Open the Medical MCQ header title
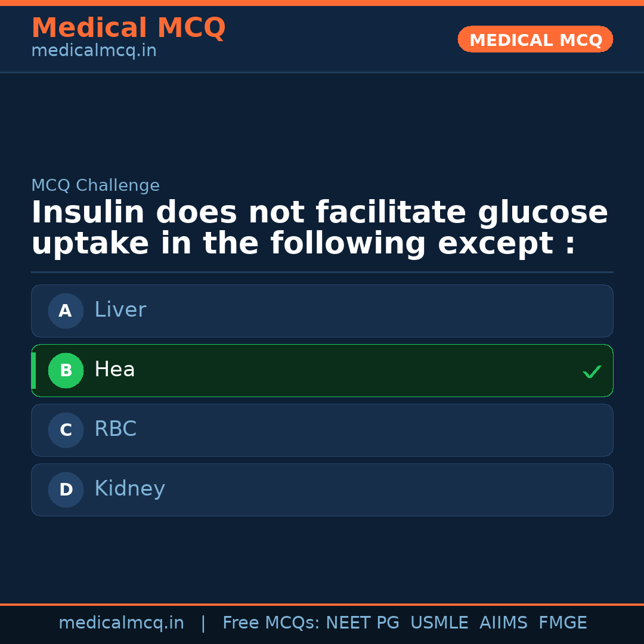The height and width of the screenshot is (644, 644). tap(128, 28)
